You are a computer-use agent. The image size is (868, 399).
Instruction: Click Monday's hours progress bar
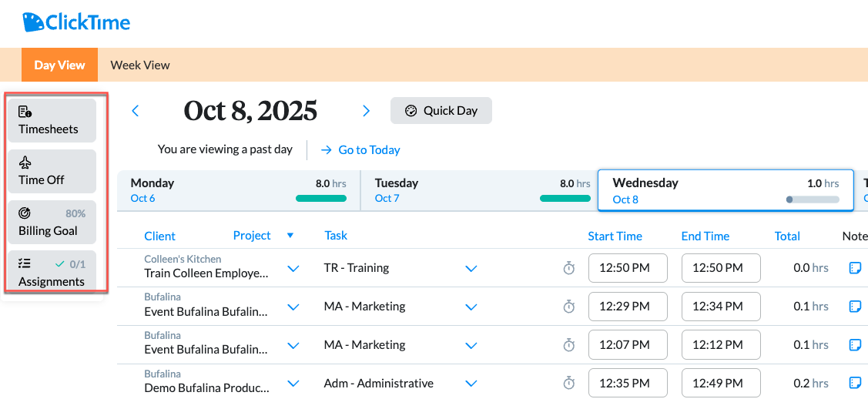coord(321,199)
